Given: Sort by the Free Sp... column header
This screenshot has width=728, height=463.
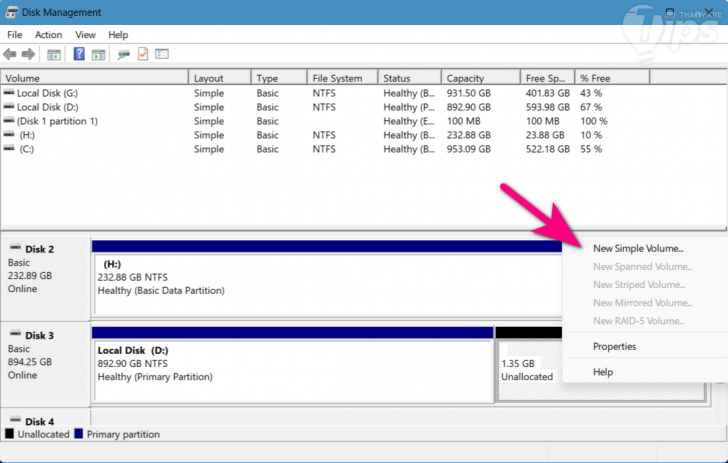Looking at the screenshot, I should (547, 78).
